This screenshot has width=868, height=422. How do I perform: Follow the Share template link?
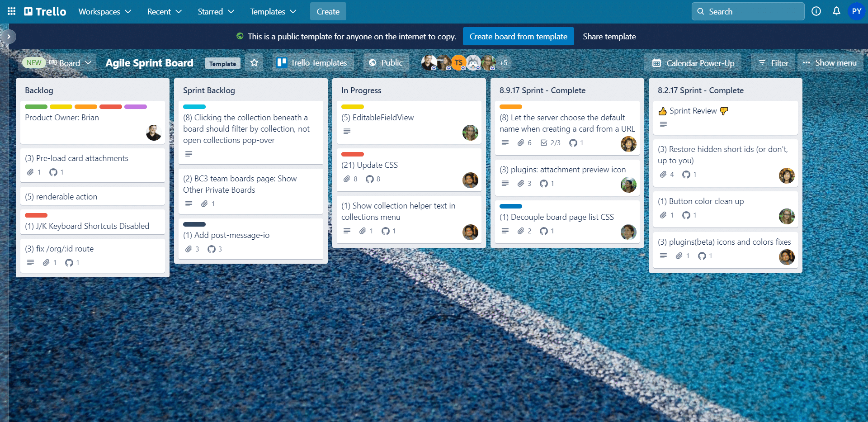click(x=609, y=37)
